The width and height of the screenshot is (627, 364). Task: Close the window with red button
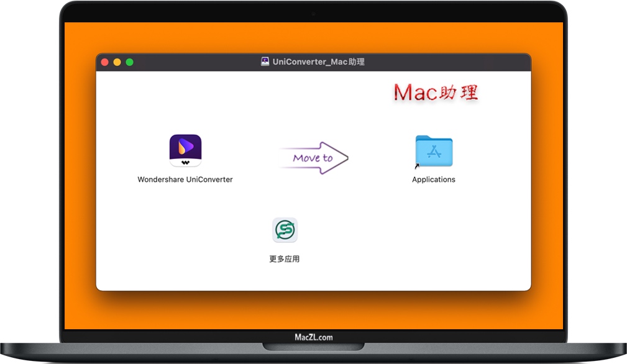coord(105,62)
